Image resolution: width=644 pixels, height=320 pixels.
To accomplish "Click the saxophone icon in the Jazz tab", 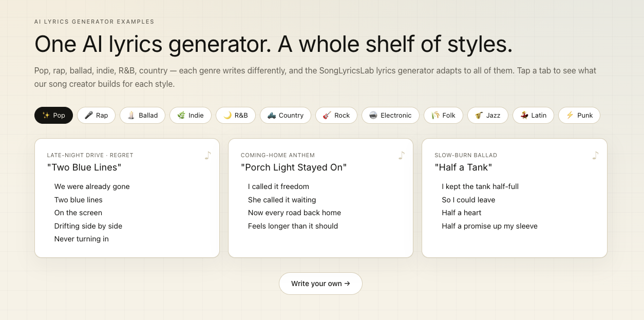I will (x=479, y=116).
